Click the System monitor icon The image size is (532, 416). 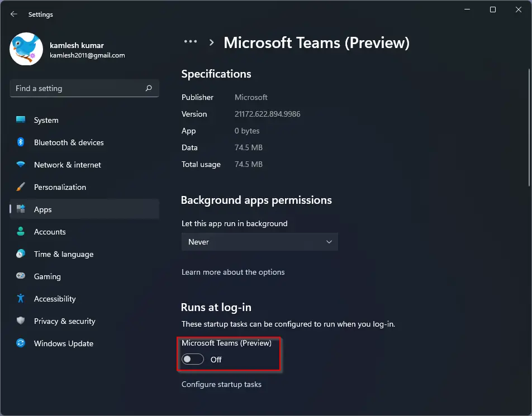click(x=21, y=119)
